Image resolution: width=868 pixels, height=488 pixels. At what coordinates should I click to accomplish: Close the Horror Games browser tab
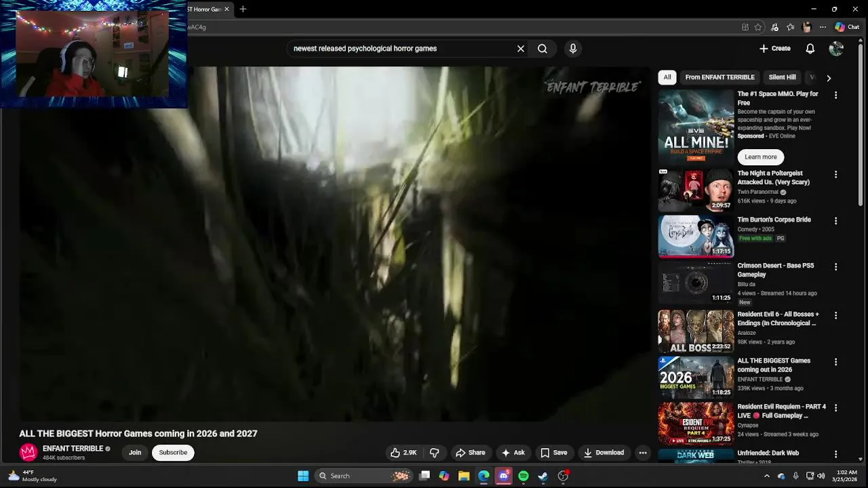pos(226,9)
